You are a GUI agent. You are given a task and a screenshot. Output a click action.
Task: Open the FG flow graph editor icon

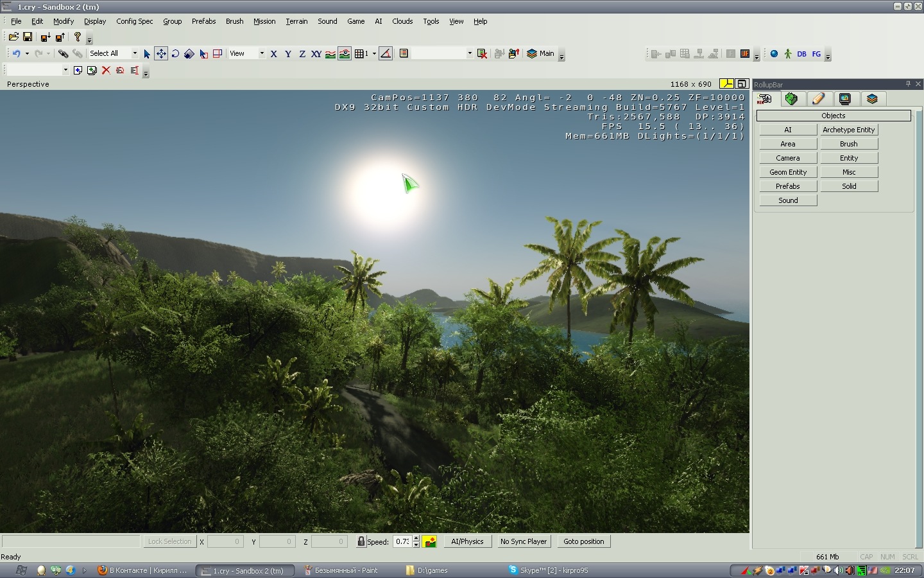click(816, 54)
